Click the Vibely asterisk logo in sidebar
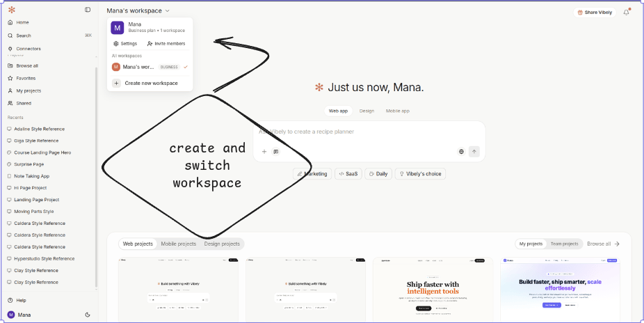Screen dimensions: 644x323 pyautogui.click(x=12, y=10)
